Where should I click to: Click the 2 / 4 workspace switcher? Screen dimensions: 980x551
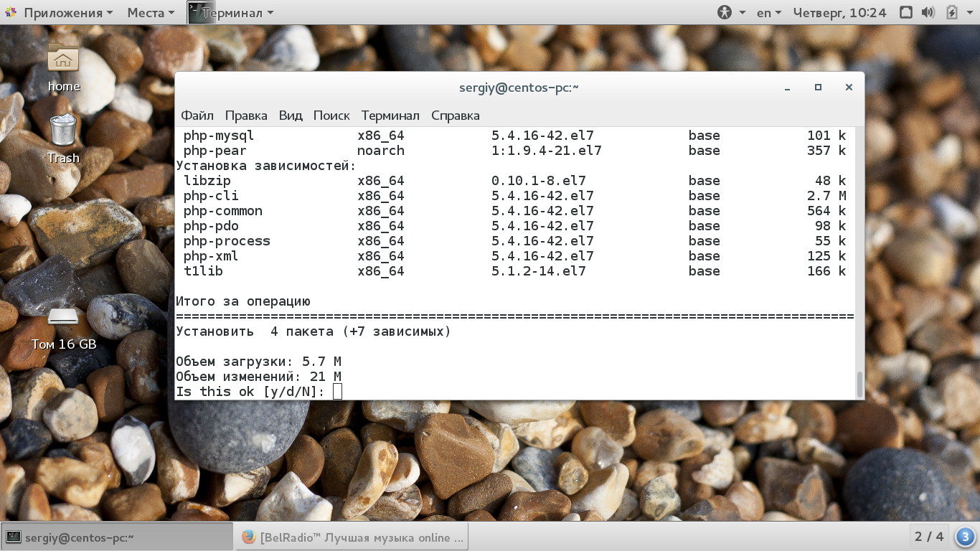[929, 537]
